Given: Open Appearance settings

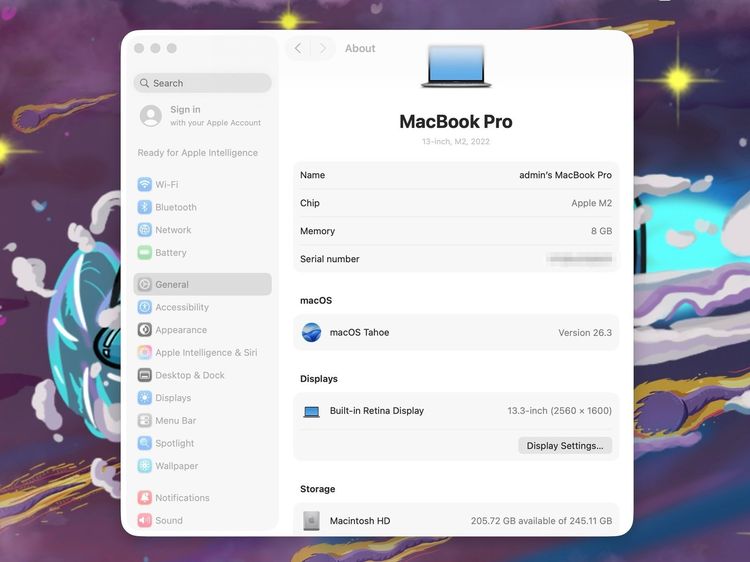Looking at the screenshot, I should [203, 330].
